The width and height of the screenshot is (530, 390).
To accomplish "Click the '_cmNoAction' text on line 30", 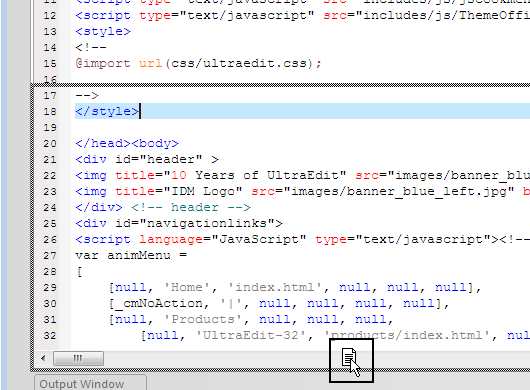I will pos(158,303).
